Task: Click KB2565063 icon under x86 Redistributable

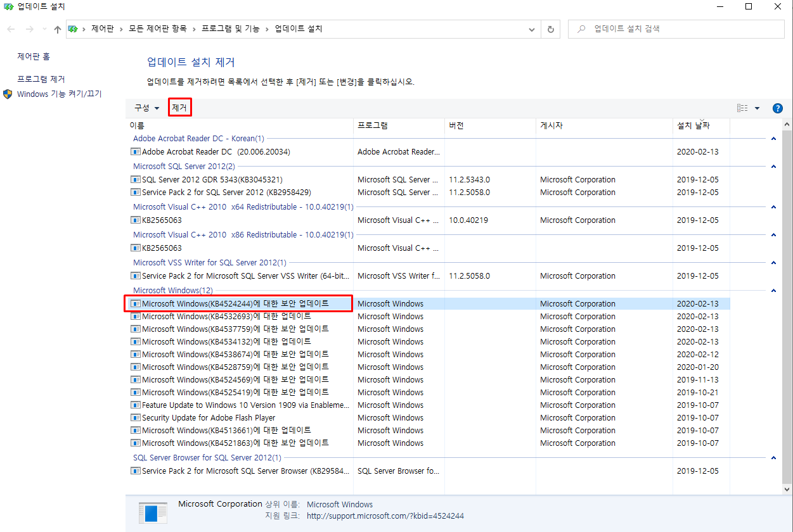Action: tap(135, 248)
